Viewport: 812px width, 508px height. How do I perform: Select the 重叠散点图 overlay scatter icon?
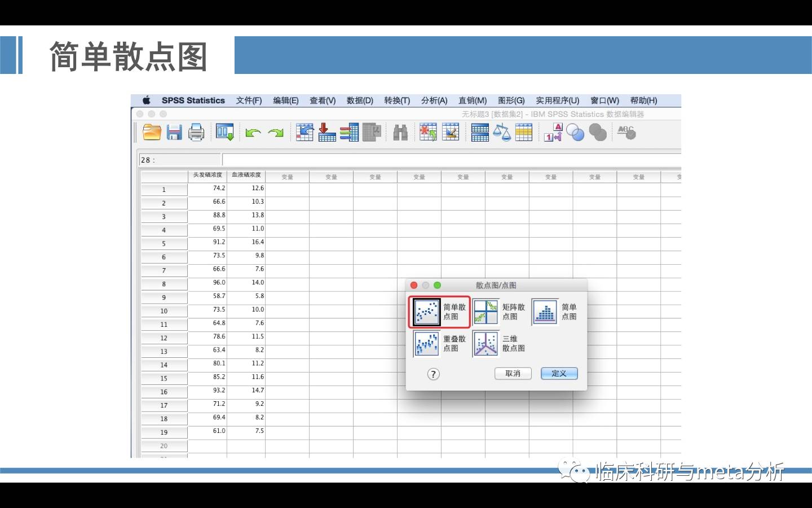coord(426,344)
